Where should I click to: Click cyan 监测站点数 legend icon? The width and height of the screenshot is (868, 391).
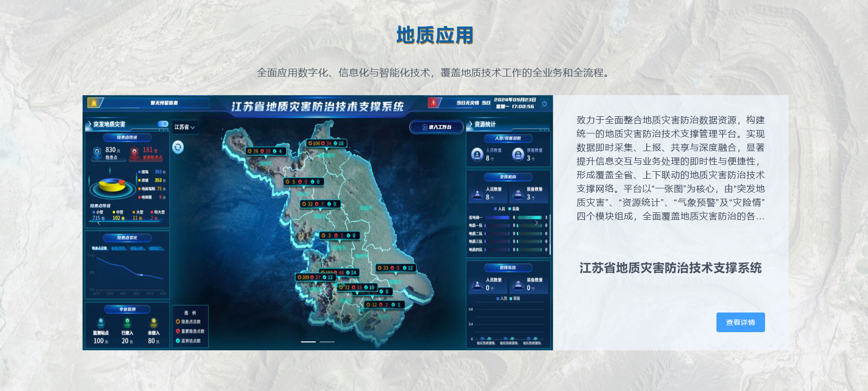point(178,340)
